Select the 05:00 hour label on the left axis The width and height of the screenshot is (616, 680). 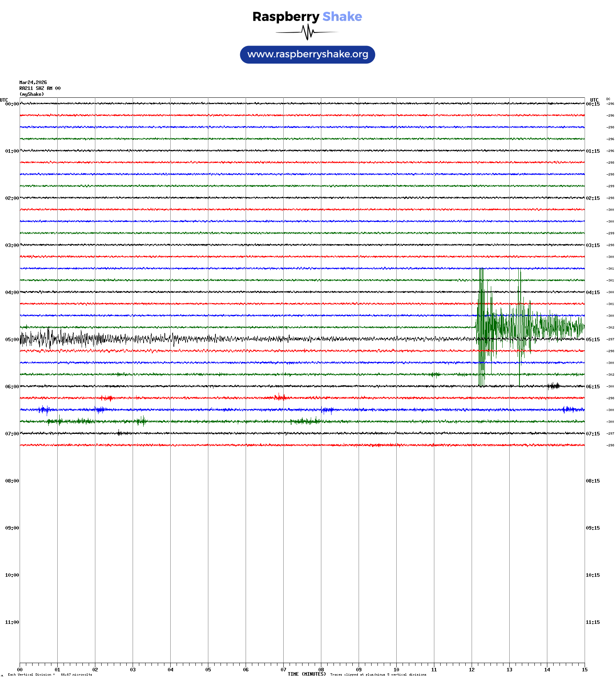click(x=12, y=340)
